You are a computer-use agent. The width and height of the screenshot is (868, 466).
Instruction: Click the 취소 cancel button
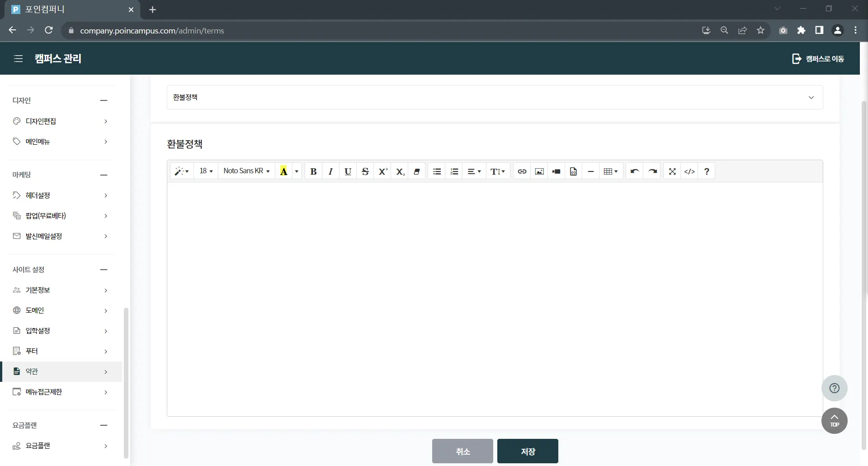tap(462, 451)
